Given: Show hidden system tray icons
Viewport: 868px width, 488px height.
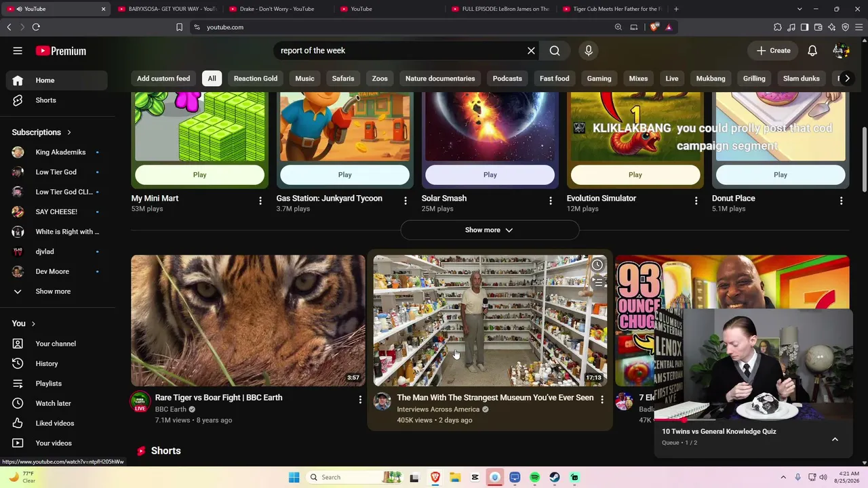Looking at the screenshot, I should click(x=783, y=477).
